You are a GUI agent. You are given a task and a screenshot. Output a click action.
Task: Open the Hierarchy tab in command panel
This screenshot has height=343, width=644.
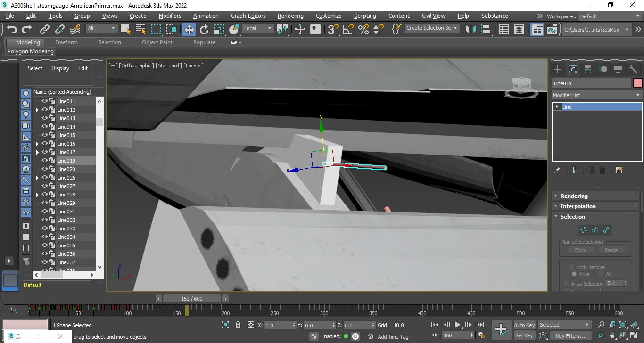click(x=588, y=69)
